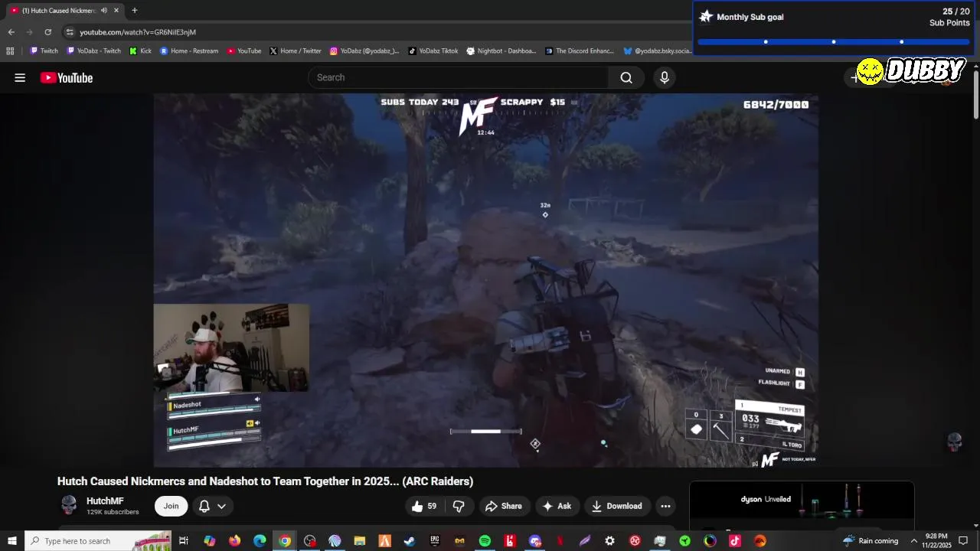Open the HutchMF channel avatar
The image size is (980, 551).
tap(69, 505)
